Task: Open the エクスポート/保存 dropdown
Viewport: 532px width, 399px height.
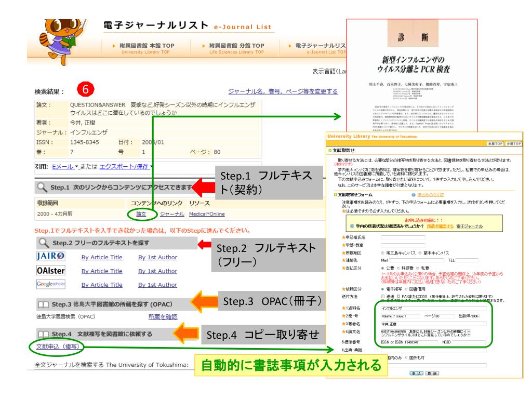Action: pos(126,167)
